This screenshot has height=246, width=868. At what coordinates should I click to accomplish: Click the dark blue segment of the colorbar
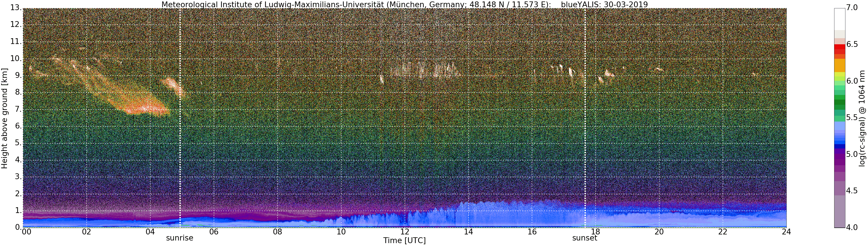[x=839, y=146]
